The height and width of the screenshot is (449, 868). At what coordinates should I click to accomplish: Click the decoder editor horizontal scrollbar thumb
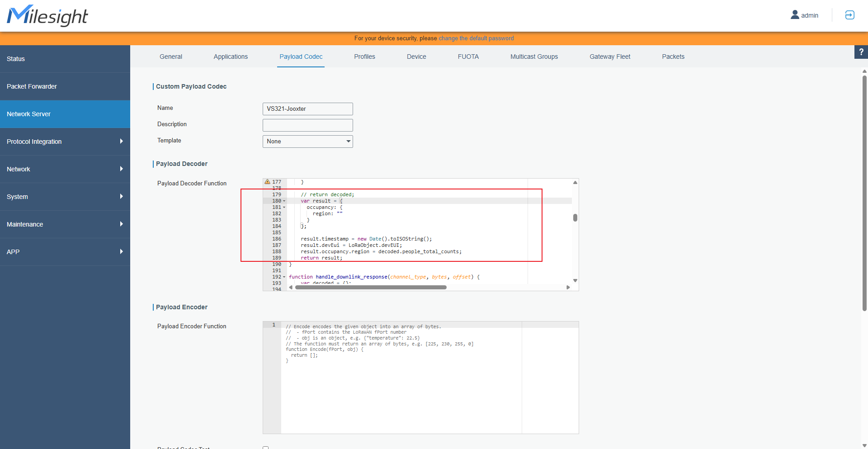tap(371, 287)
